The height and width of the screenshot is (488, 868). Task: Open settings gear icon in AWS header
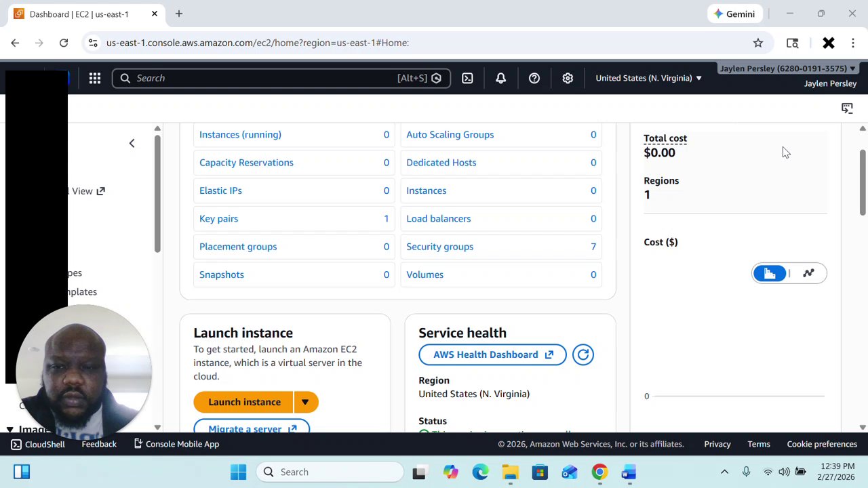point(568,78)
